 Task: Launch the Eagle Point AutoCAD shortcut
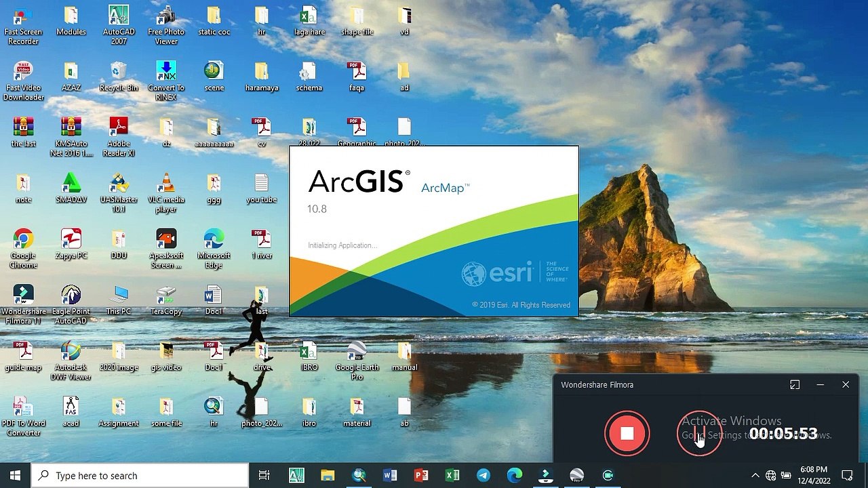[x=71, y=304]
